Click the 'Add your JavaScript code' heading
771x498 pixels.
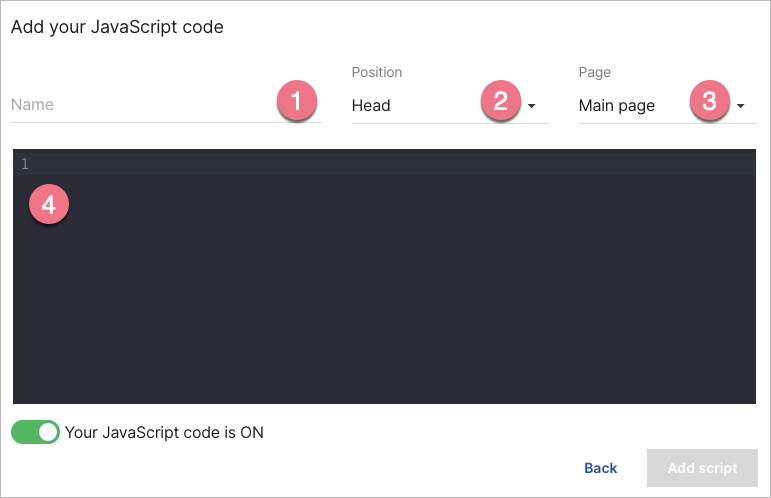pyautogui.click(x=117, y=27)
